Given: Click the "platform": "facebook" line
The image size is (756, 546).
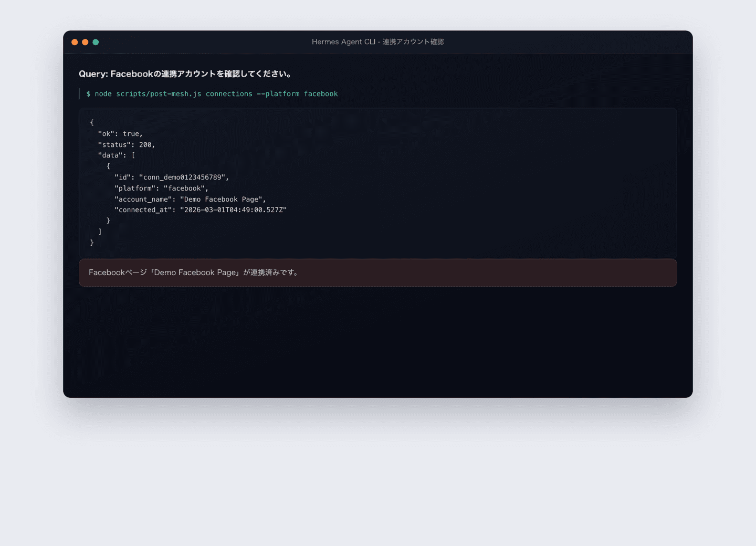Looking at the screenshot, I should [x=161, y=188].
